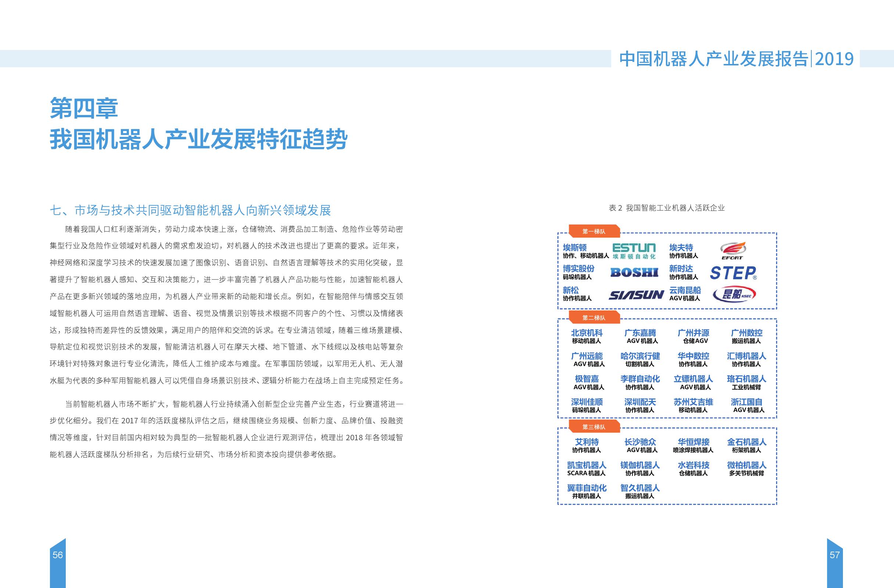The height and width of the screenshot is (588, 894).
Task: Click the page 56 number marker
Action: pos(57,555)
